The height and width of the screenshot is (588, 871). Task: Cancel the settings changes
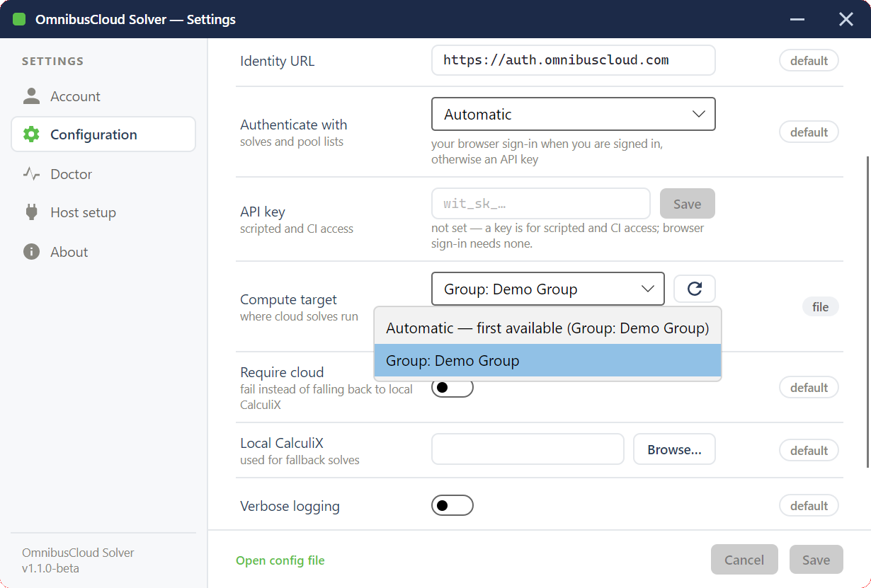click(x=744, y=560)
